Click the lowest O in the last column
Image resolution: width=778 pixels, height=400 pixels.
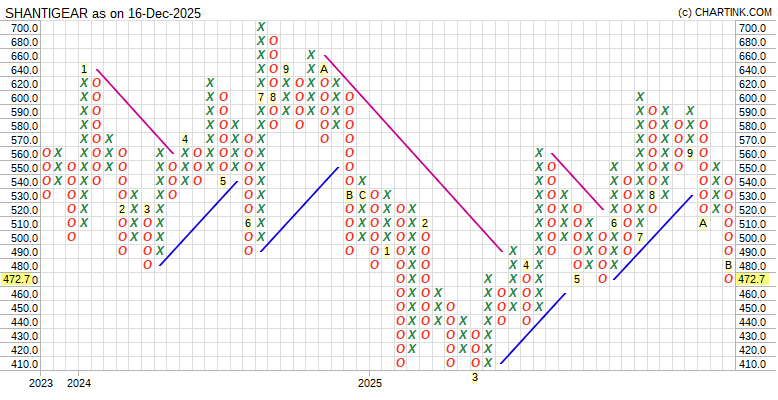[729, 279]
